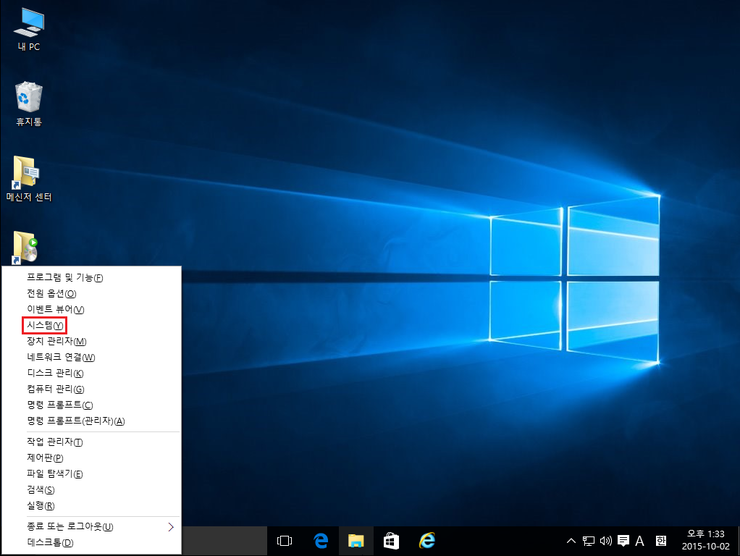This screenshot has width=740, height=556.
Task: Launch 명령 프롬프트(C) from the menu
Action: (92, 405)
